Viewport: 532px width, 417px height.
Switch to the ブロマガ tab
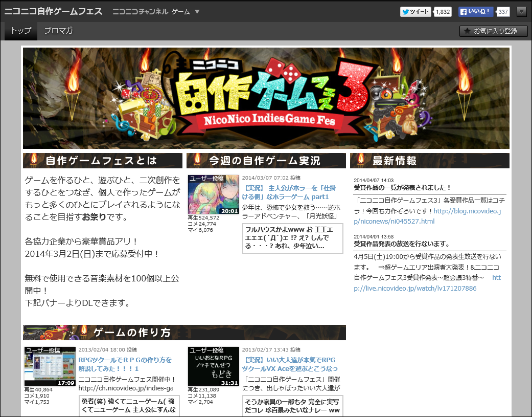58,31
